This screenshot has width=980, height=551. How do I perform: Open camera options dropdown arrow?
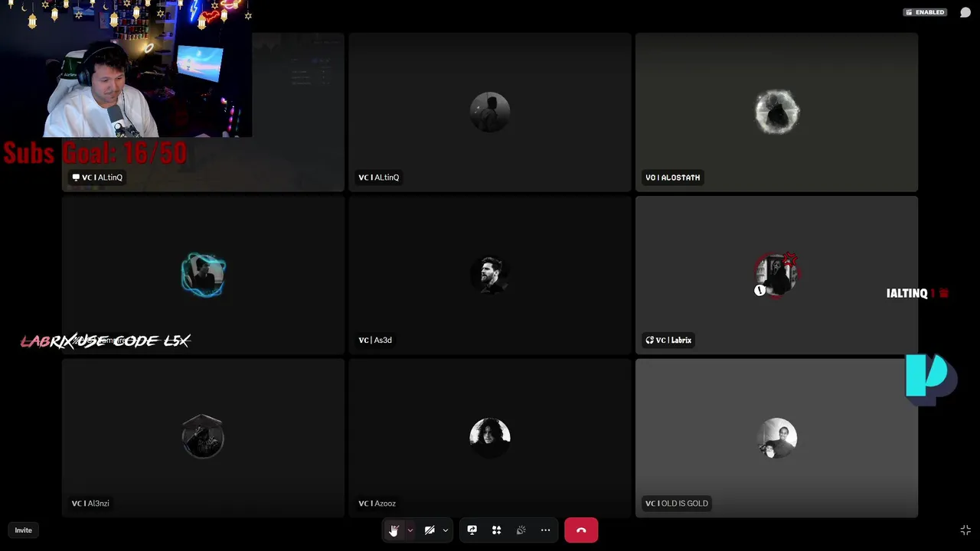pyautogui.click(x=446, y=530)
